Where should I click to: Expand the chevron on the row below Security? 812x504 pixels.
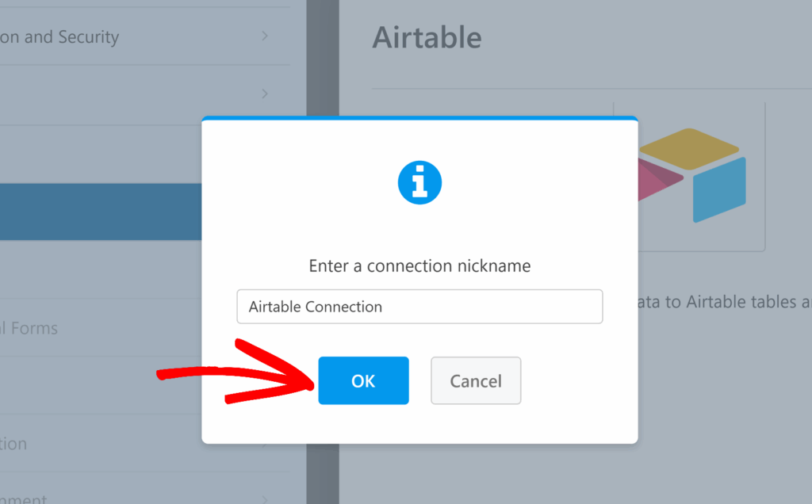(265, 94)
